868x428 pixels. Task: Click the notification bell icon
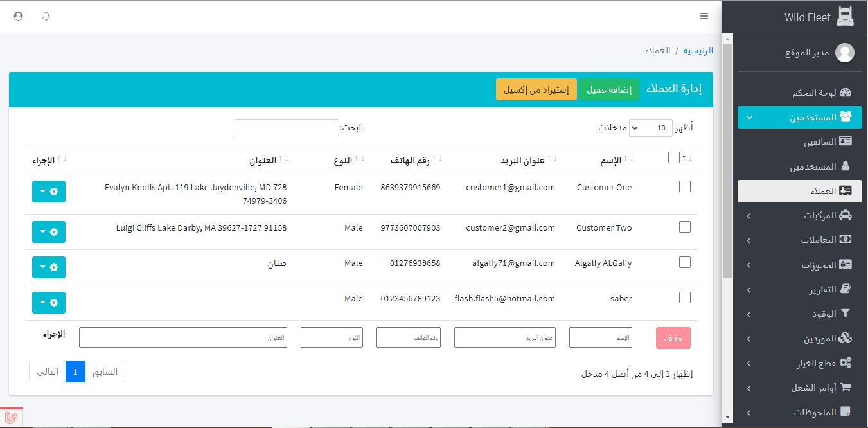tap(46, 16)
